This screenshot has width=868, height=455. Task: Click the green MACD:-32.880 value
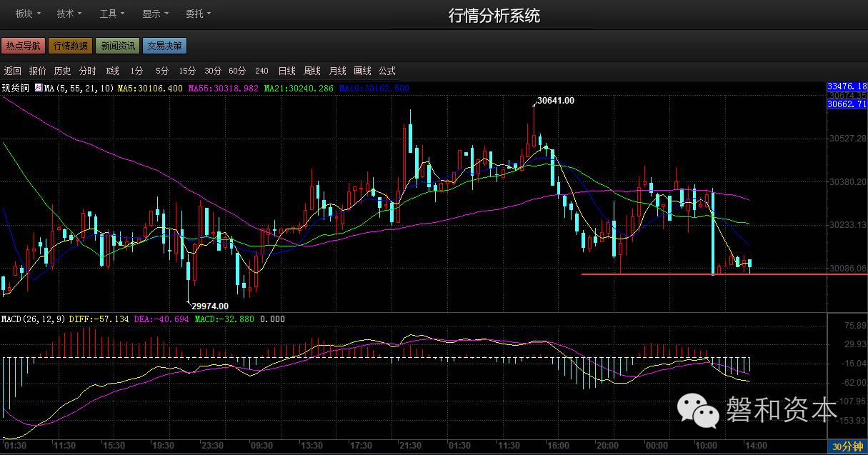pos(224,319)
